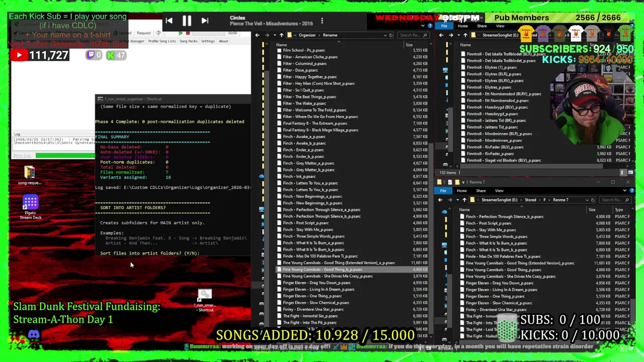Open View tab in Renme 7 window
644x362 pixels.
pos(499,191)
